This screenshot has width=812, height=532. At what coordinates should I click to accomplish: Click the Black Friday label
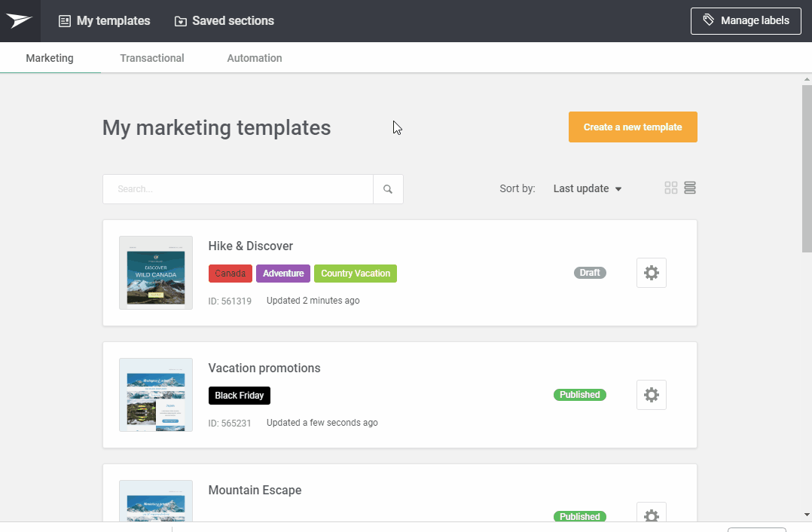240,396
